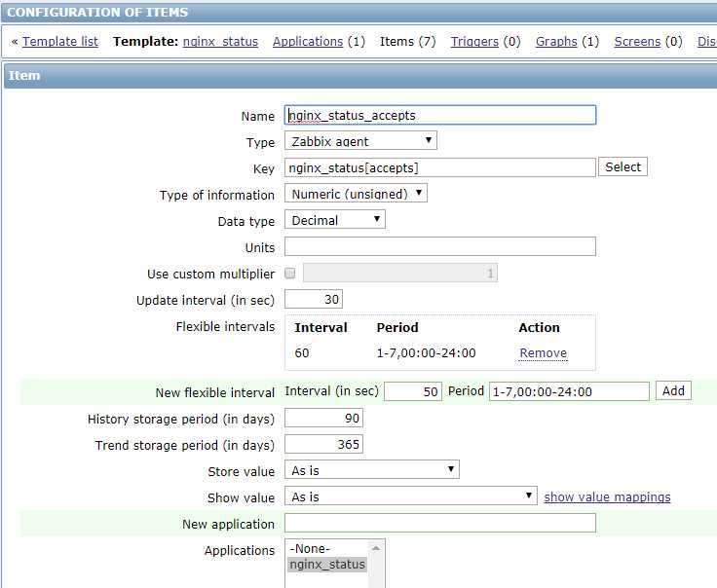Add the new flexible interval
717x588 pixels.
673,391
